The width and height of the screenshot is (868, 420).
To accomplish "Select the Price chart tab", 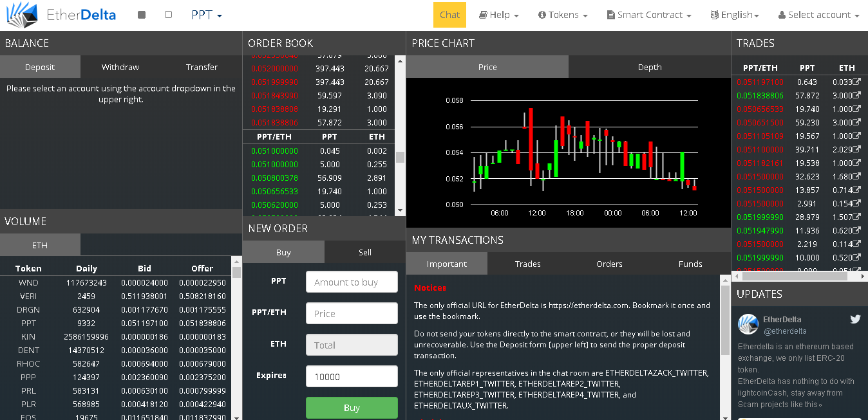I will [x=487, y=67].
